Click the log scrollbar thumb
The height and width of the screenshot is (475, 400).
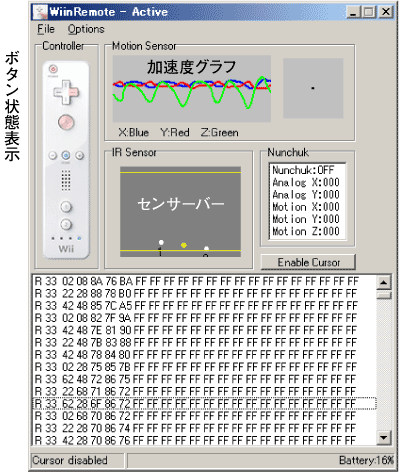384,295
